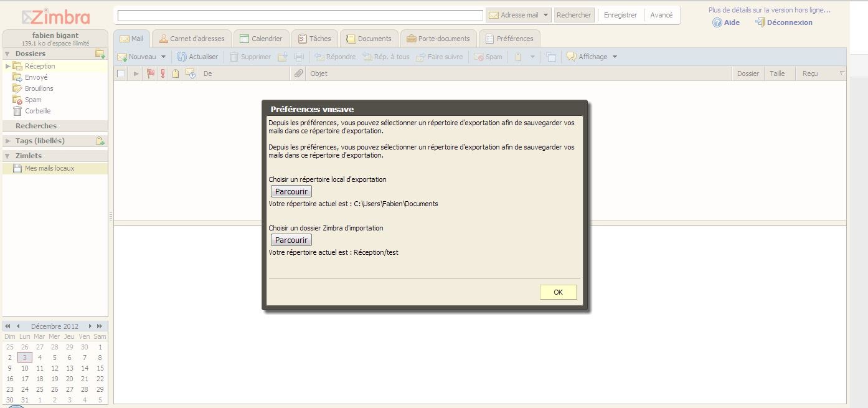Click the tag column header icon
The image size is (868, 408).
(x=176, y=74)
